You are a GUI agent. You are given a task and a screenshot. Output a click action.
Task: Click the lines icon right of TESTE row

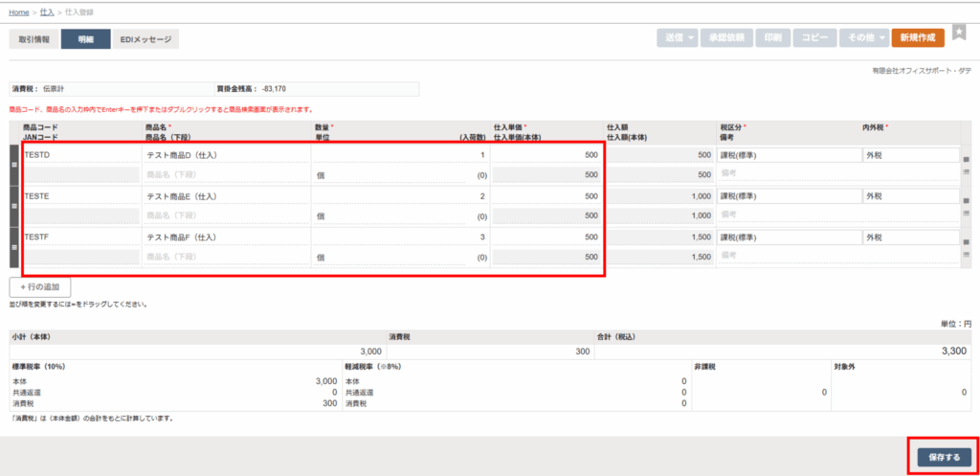click(966, 213)
